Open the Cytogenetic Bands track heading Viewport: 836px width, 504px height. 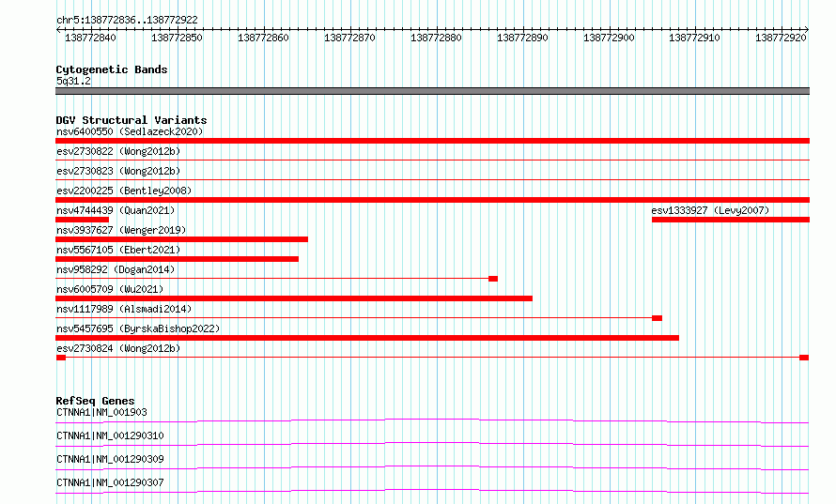click(x=112, y=69)
